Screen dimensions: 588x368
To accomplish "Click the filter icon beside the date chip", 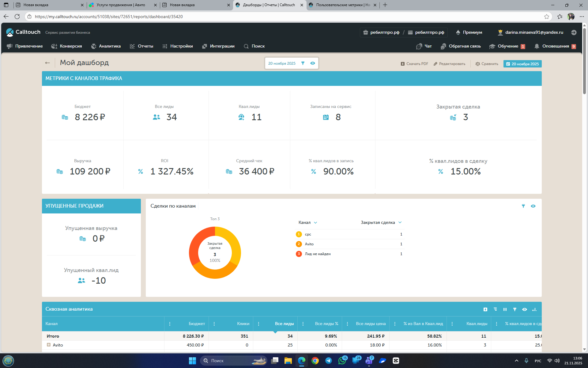I will point(303,63).
